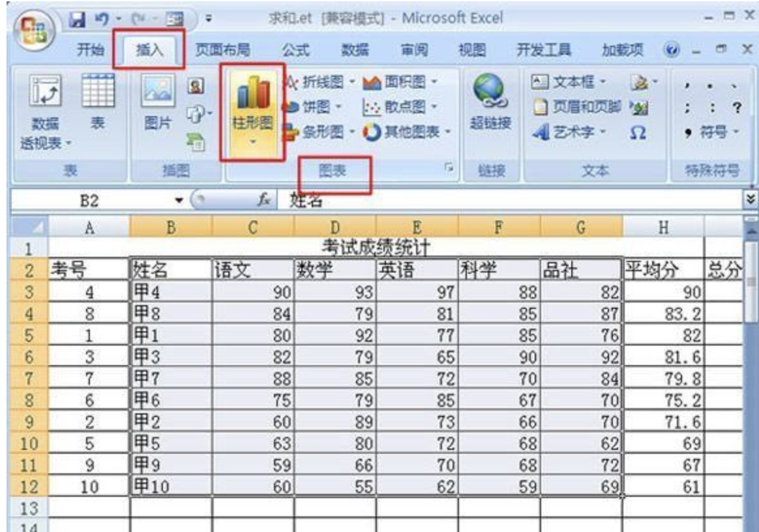Image resolution: width=759 pixels, height=532 pixels.
Task: Open other charts (其他图表)
Action: coord(407,132)
